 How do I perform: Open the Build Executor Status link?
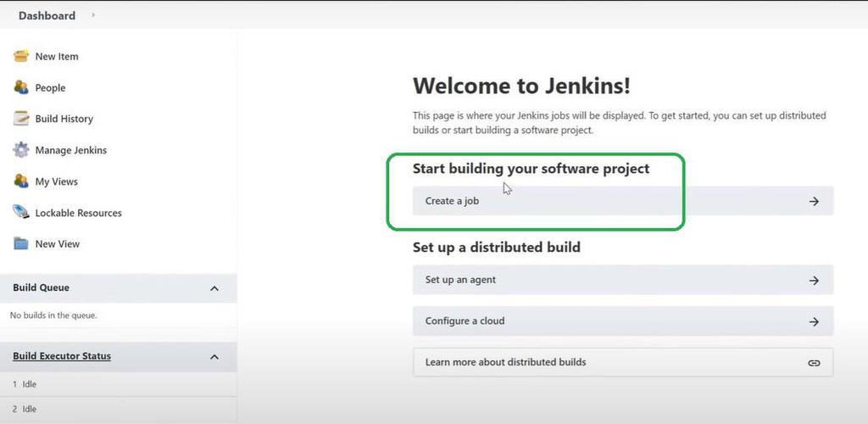tap(62, 356)
